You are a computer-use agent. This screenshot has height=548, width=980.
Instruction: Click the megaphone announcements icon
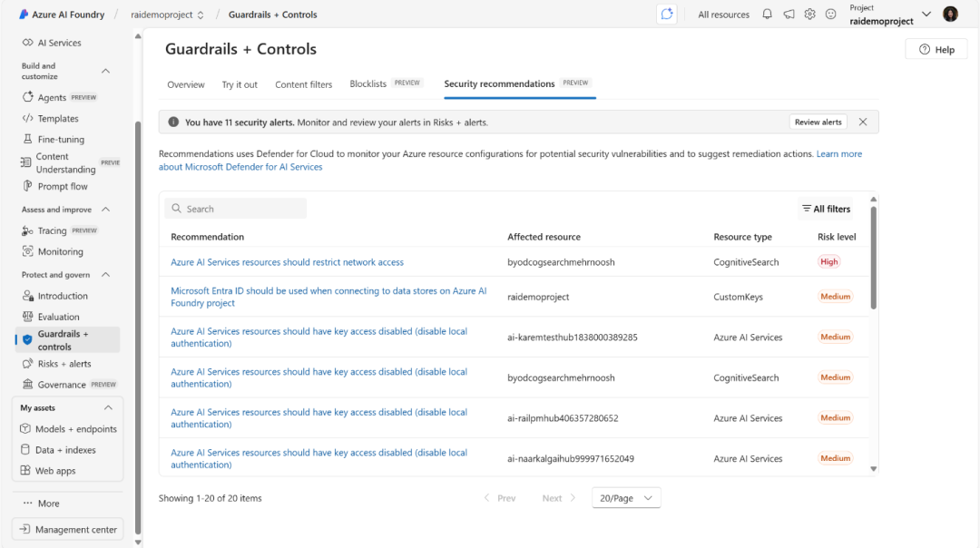pos(789,14)
